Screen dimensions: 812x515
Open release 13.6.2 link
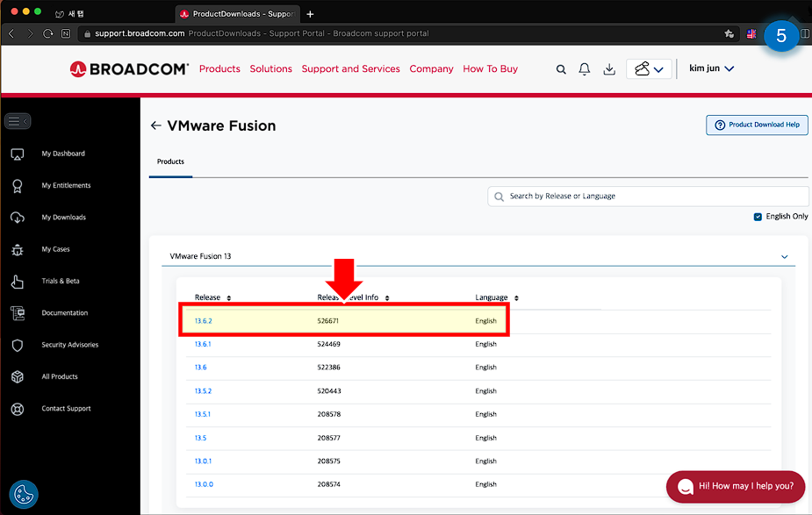(x=203, y=321)
